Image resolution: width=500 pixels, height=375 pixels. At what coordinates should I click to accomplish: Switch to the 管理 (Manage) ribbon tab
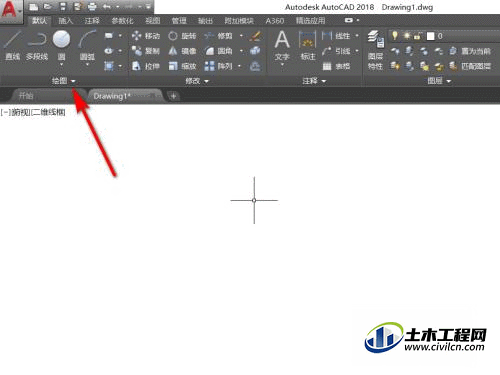(x=179, y=21)
